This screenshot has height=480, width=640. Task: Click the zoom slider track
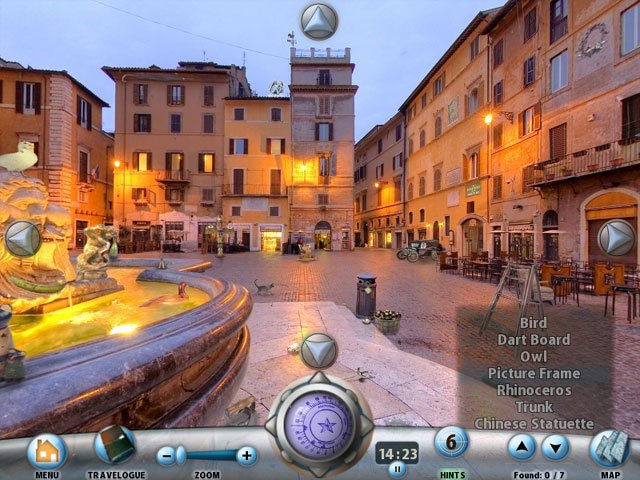tap(207, 456)
